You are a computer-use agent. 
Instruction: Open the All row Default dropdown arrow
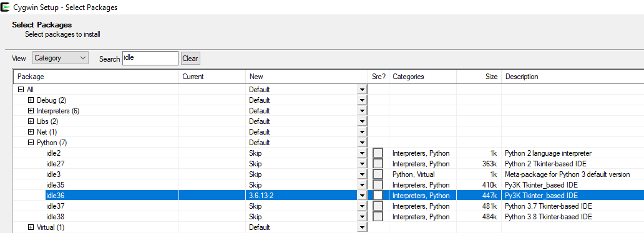362,90
